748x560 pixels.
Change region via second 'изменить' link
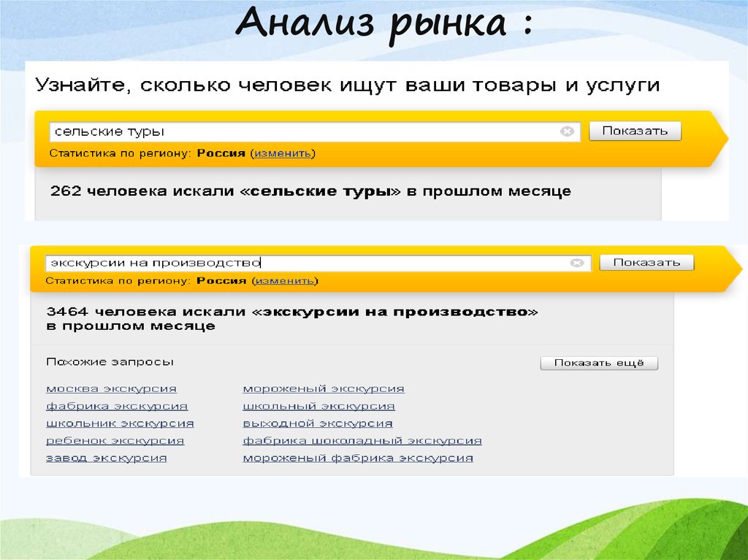[285, 281]
